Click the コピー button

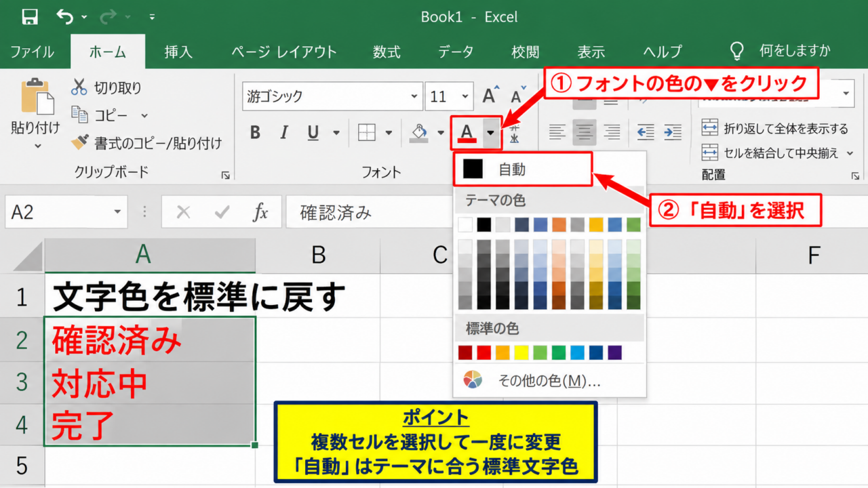tap(102, 116)
